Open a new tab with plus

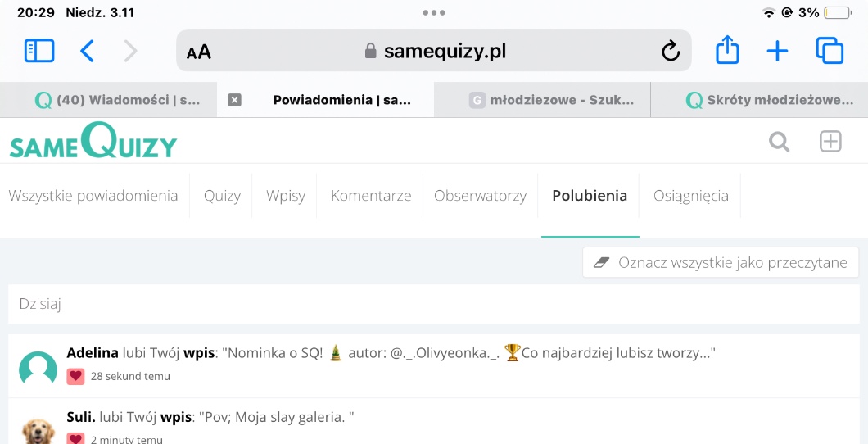click(777, 51)
